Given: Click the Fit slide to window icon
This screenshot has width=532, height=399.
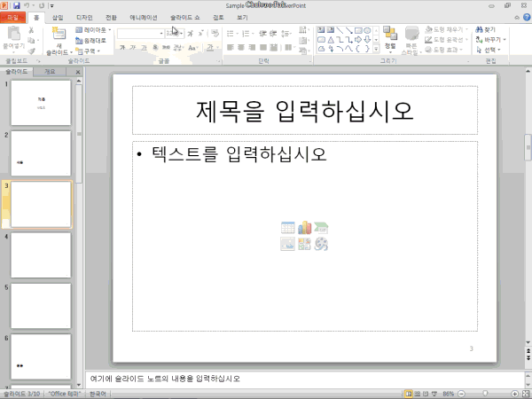Looking at the screenshot, I should pyautogui.click(x=525, y=394).
